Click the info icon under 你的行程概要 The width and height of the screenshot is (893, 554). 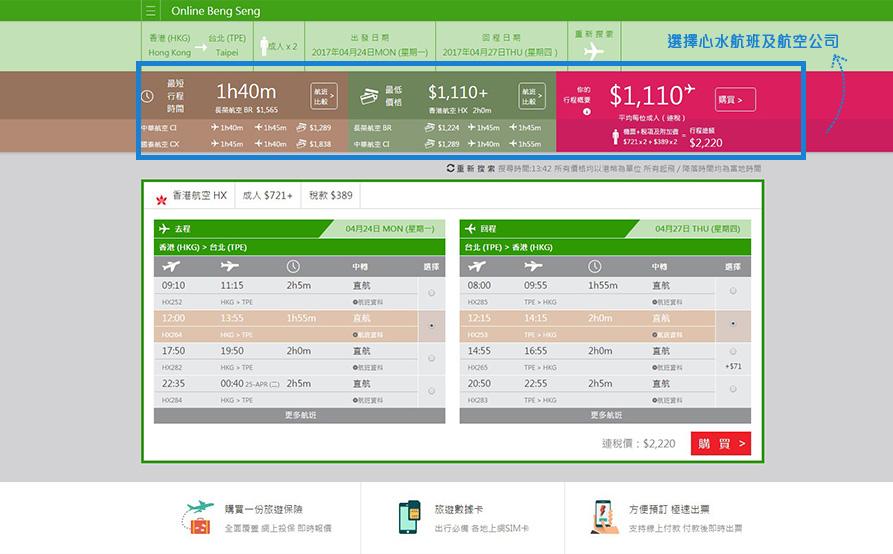(x=587, y=112)
